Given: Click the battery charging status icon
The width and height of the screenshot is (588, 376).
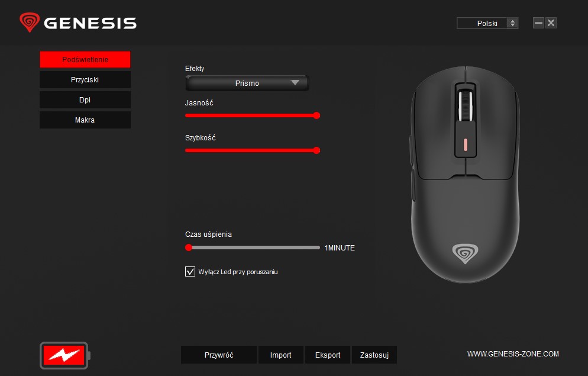Looking at the screenshot, I should (65, 355).
